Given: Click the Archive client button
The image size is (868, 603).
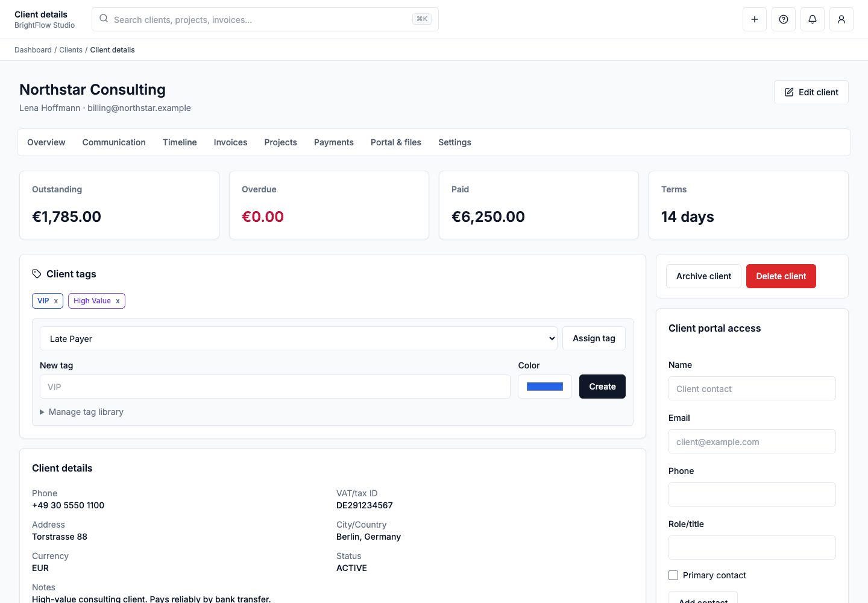Looking at the screenshot, I should click(x=703, y=276).
